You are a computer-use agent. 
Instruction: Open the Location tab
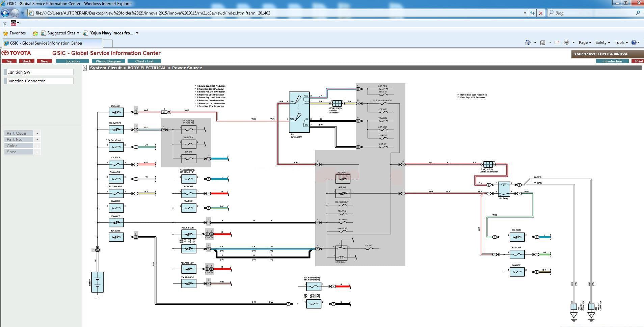point(73,61)
